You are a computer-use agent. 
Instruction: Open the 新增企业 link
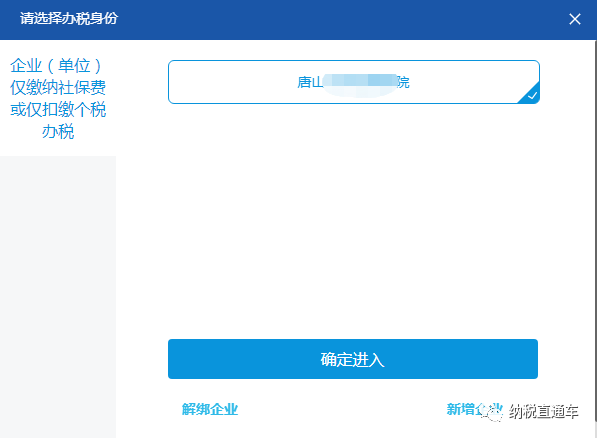[474, 409]
